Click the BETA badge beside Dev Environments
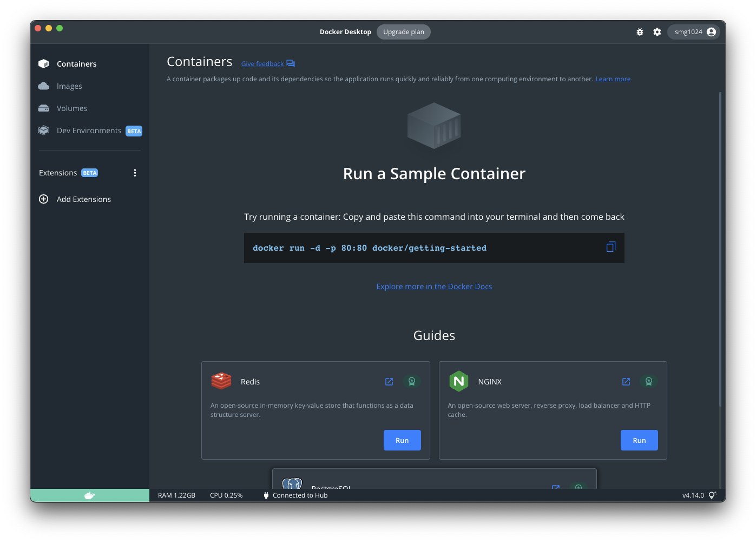Viewport: 756px width, 542px height. click(134, 131)
